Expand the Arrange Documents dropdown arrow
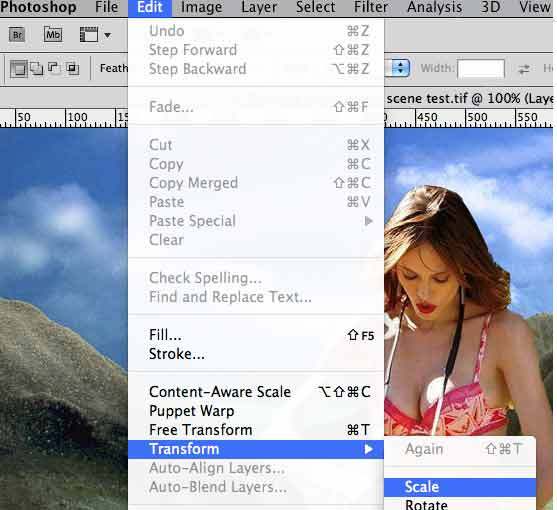 coord(107,35)
